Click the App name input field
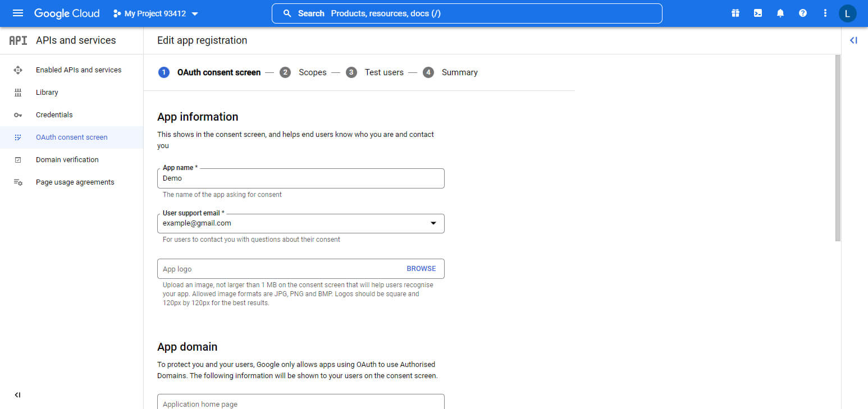 click(x=300, y=178)
